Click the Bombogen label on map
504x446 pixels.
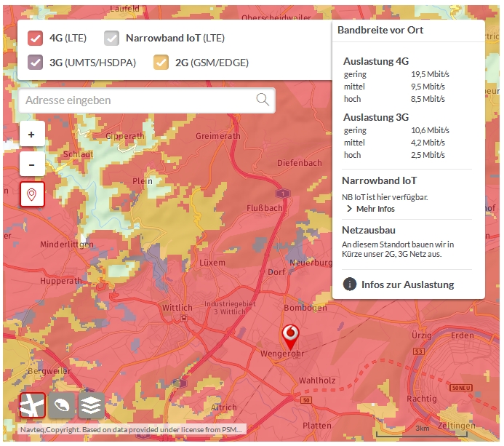(x=305, y=308)
